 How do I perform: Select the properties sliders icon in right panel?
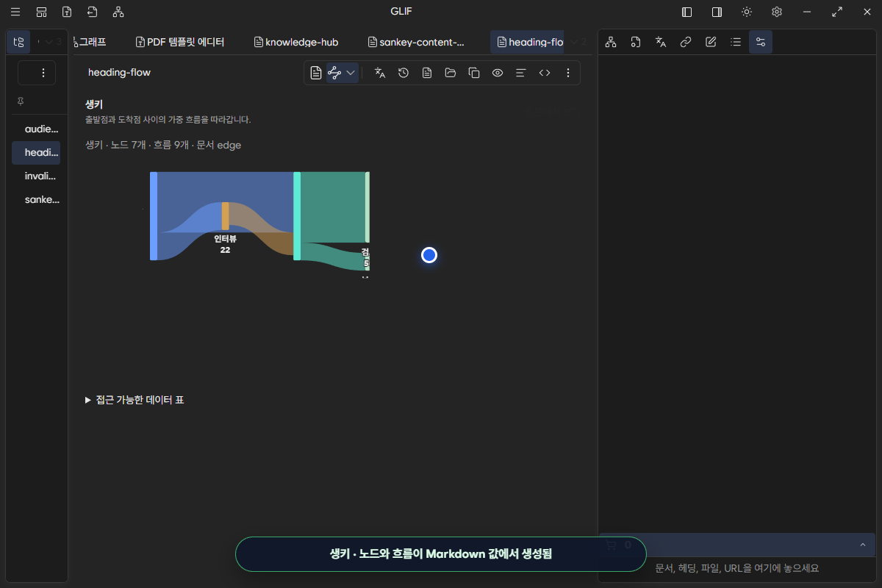[761, 42]
